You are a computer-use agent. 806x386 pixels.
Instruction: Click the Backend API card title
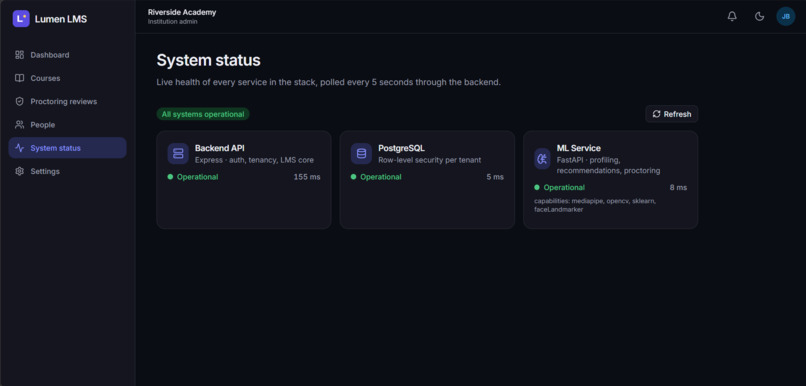219,148
